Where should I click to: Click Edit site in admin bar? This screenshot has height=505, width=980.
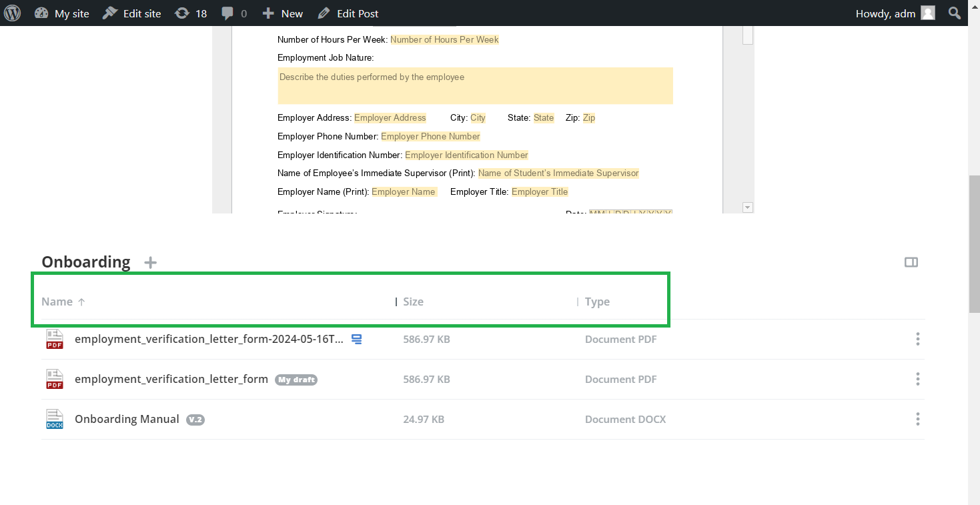coord(132,13)
